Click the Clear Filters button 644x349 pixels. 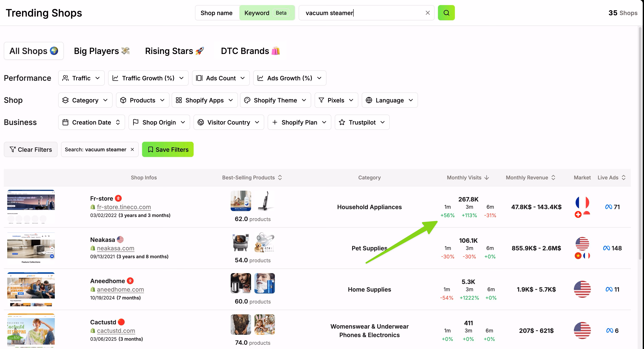(31, 149)
